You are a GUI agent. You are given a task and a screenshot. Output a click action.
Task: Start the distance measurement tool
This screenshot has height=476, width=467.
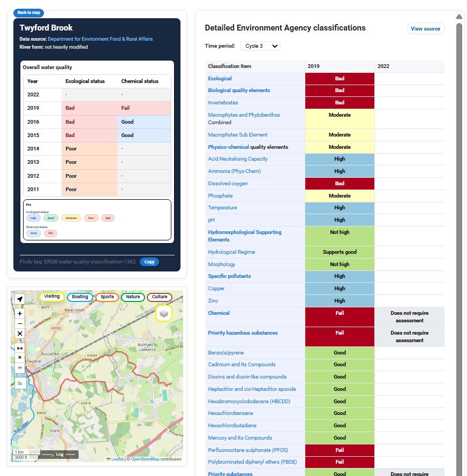[20, 347]
